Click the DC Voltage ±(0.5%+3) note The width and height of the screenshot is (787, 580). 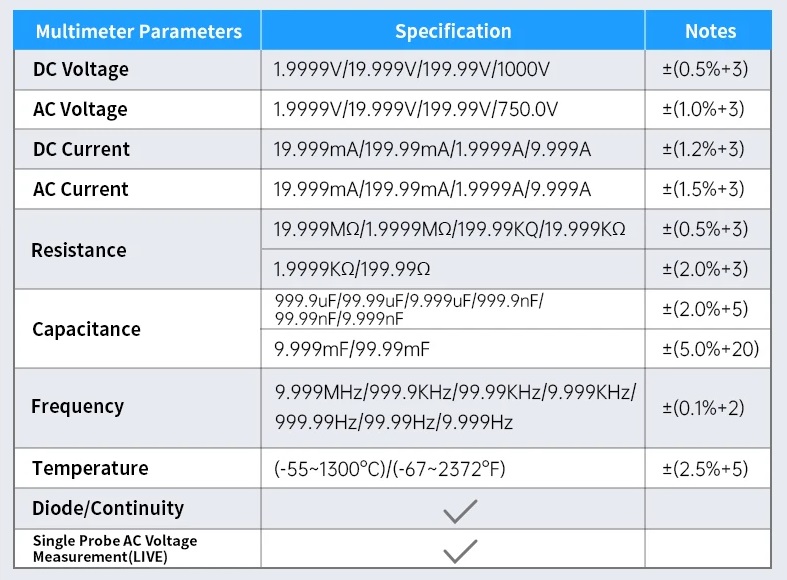pyautogui.click(x=705, y=70)
